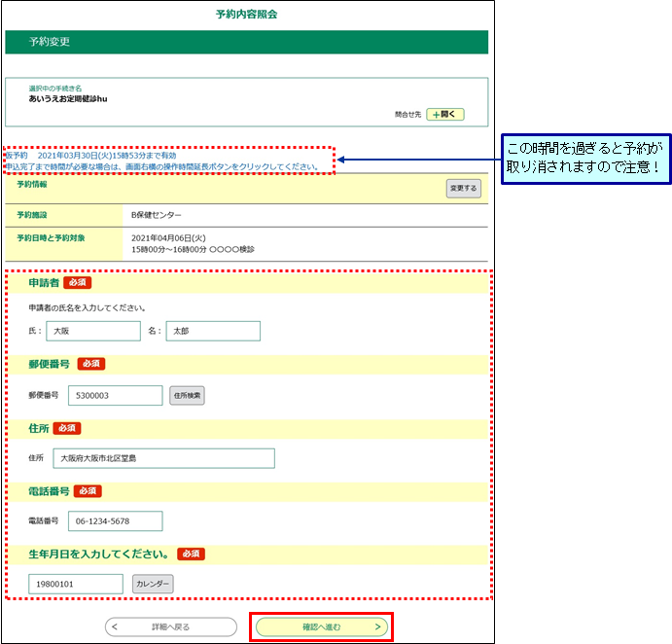Click the 電話番号 input field

pyautogui.click(x=115, y=521)
